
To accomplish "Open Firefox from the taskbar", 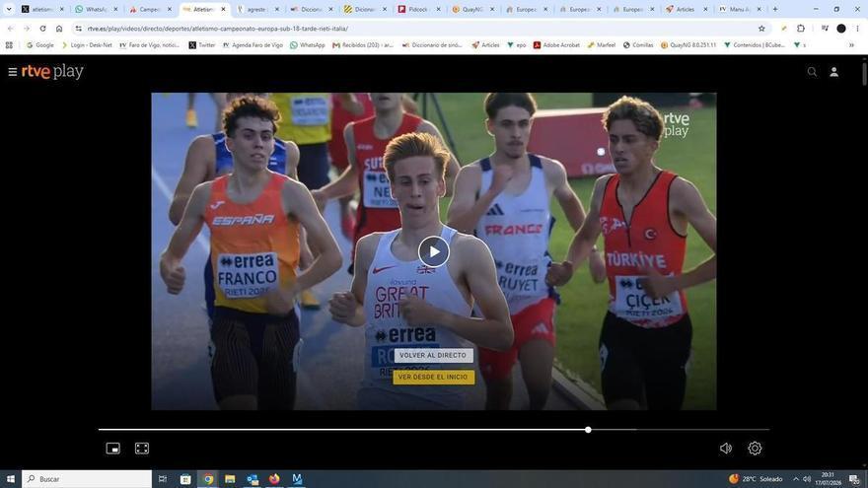I will 274,479.
